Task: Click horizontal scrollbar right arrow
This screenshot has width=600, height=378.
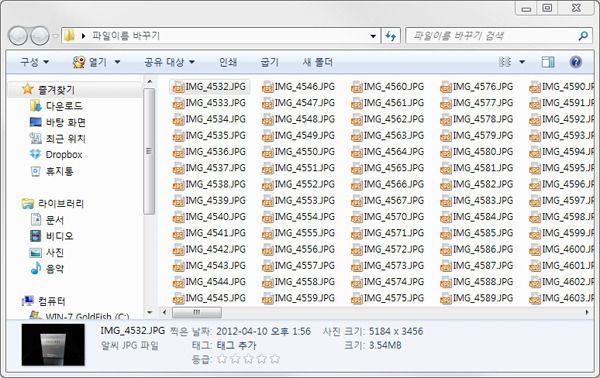Action: tap(587, 313)
